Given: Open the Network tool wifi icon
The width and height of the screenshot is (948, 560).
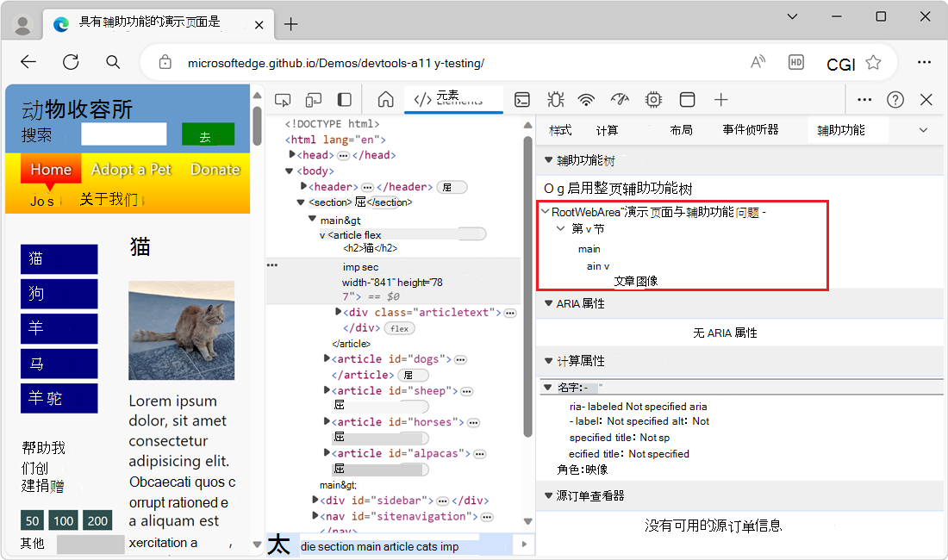Looking at the screenshot, I should click(587, 99).
